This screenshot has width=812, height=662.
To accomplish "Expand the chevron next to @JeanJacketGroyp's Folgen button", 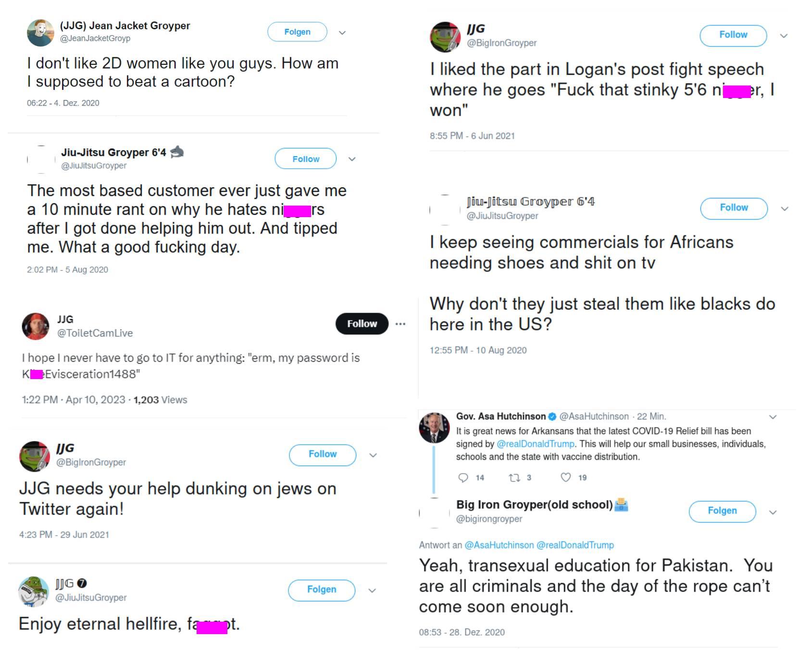I will tap(342, 33).
